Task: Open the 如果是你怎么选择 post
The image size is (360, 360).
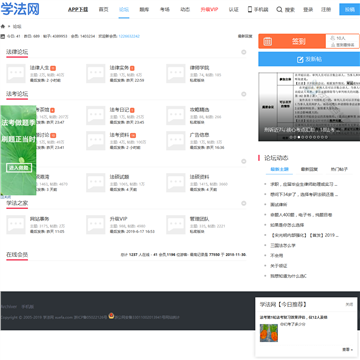Action: point(287,225)
